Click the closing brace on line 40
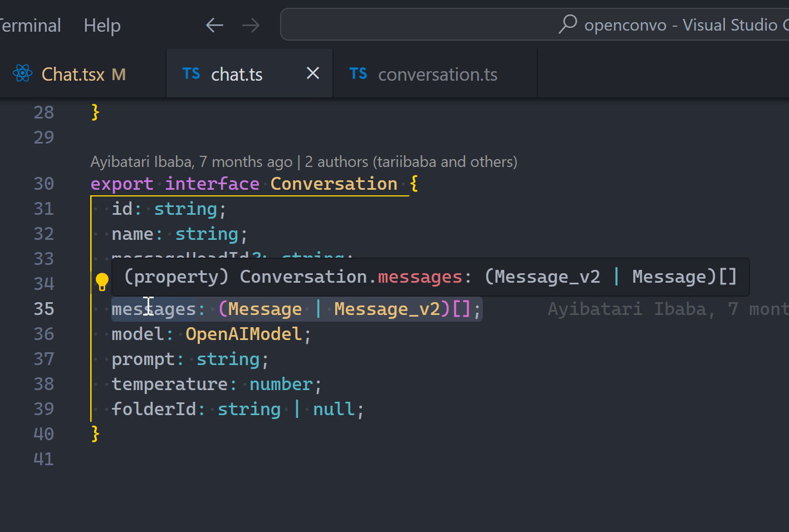The height and width of the screenshot is (532, 789). coord(95,434)
